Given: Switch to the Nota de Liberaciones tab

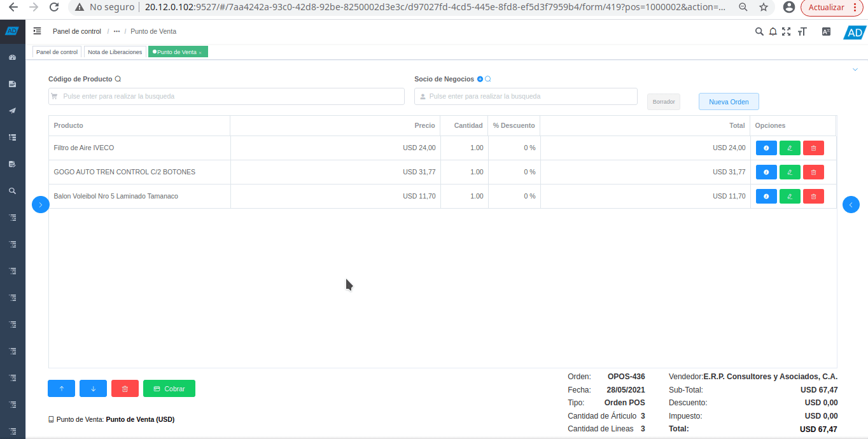Looking at the screenshot, I should (x=115, y=52).
